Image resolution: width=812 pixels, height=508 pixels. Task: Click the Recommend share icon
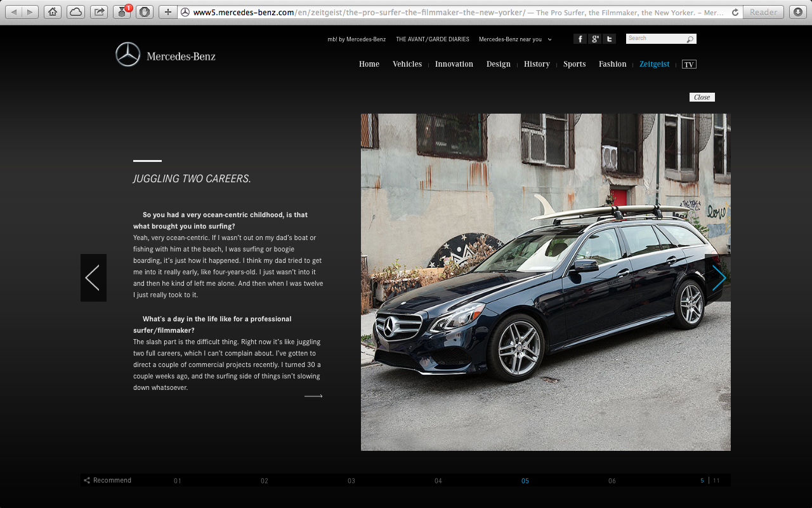click(87, 481)
